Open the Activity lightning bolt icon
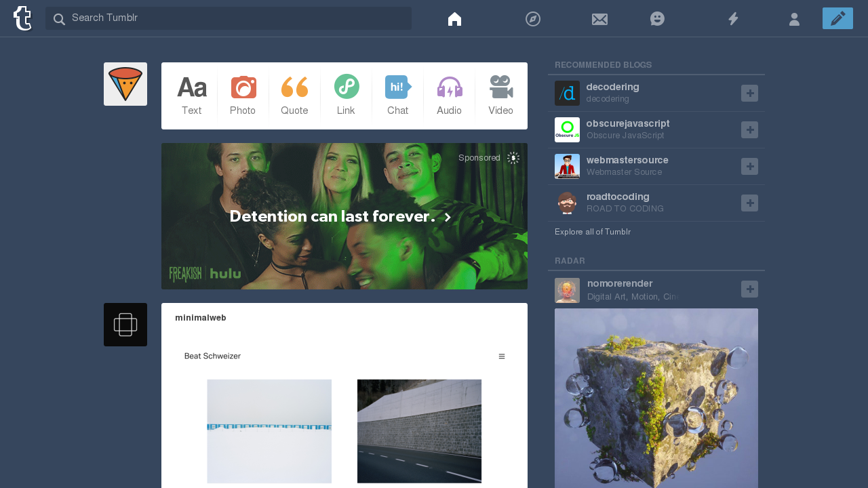This screenshot has width=868, height=488. point(733,19)
